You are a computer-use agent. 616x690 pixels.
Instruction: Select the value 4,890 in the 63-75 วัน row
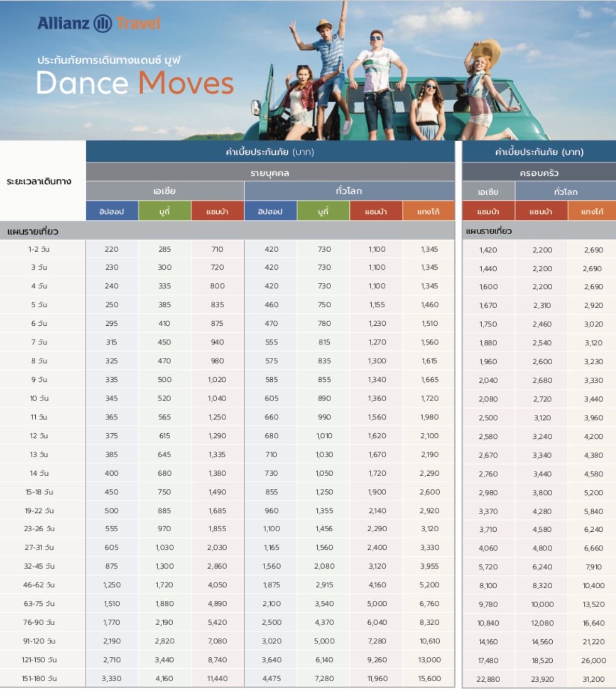click(217, 603)
